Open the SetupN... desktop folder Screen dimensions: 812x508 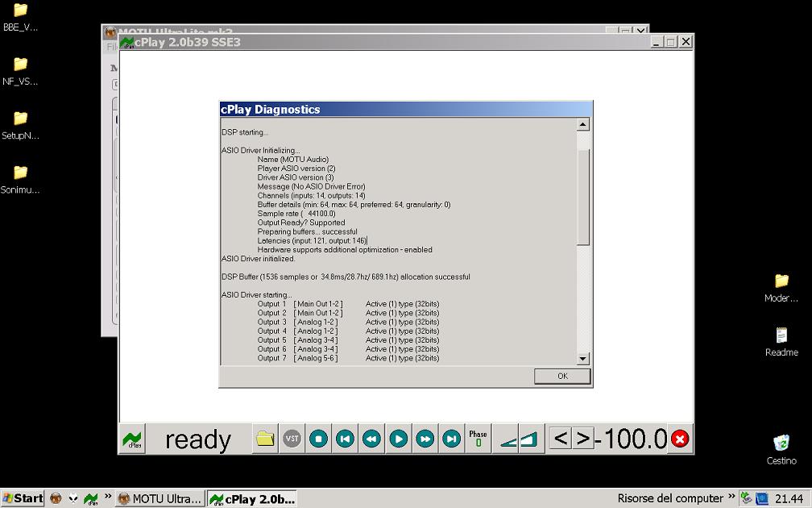20,126
